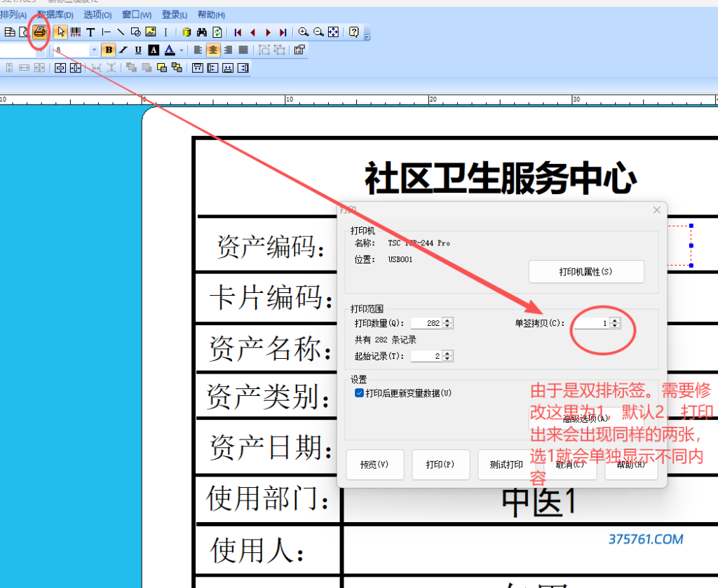This screenshot has height=588, width=718.
Task: Open the 选项 menu
Action: [97, 15]
